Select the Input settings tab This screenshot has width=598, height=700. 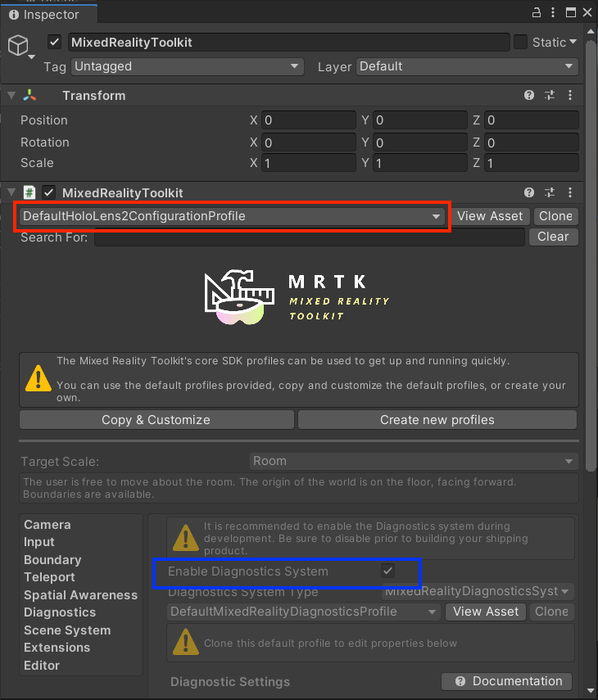(x=39, y=542)
